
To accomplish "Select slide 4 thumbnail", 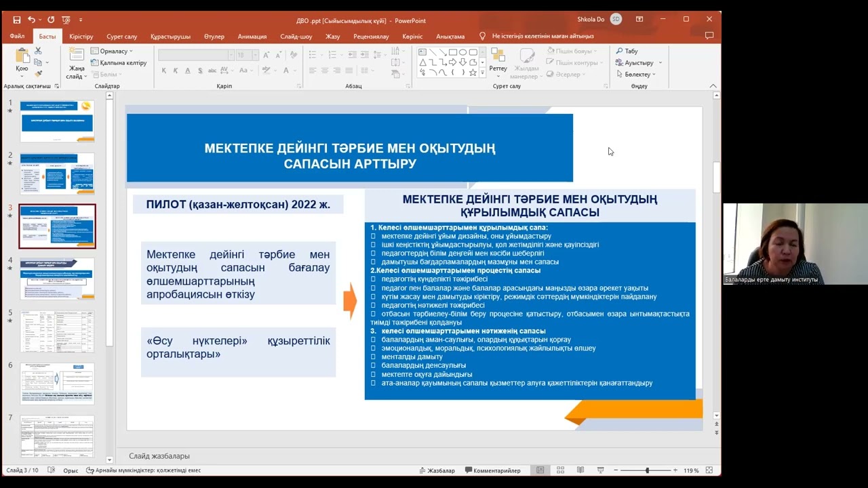I will pos(58,279).
